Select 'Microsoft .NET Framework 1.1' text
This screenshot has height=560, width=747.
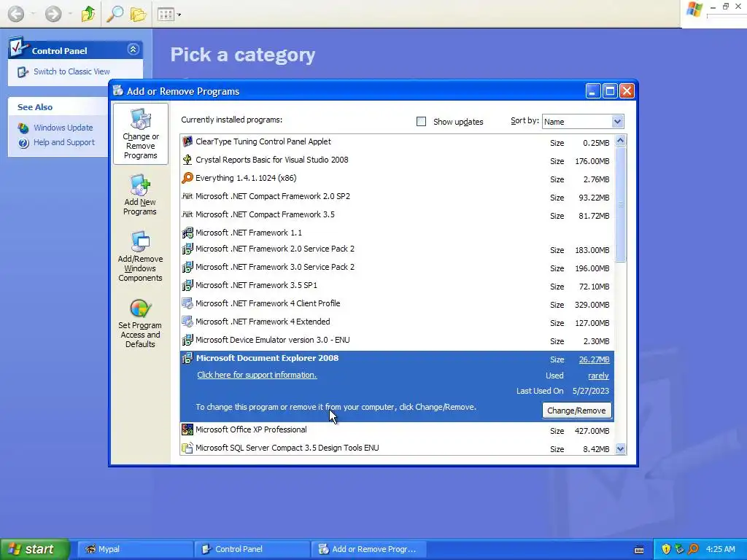point(249,233)
